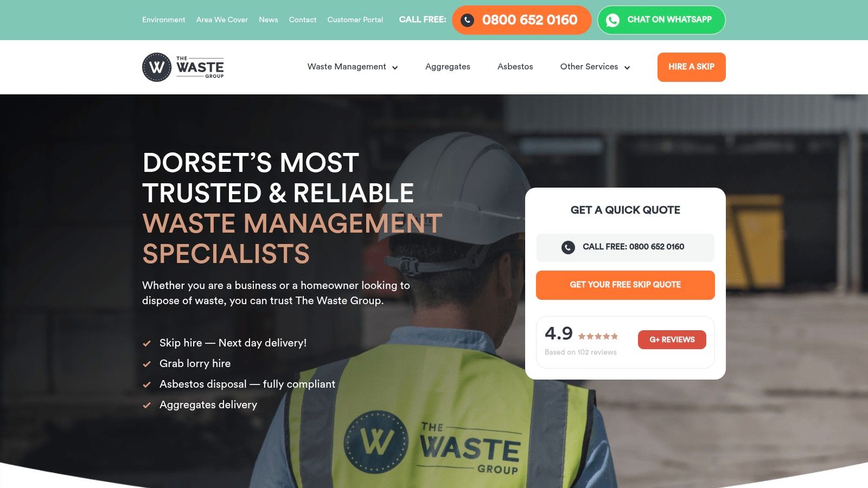The width and height of the screenshot is (868, 488).
Task: Click the phone icon next to CALL FREE: 0800 652 0160
Action: click(567, 247)
